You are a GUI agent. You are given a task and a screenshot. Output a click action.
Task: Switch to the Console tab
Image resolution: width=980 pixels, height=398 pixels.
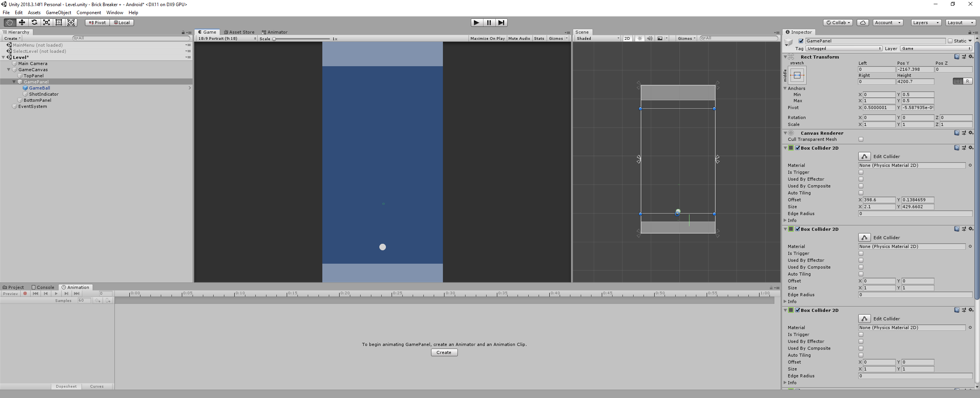pyautogui.click(x=43, y=287)
